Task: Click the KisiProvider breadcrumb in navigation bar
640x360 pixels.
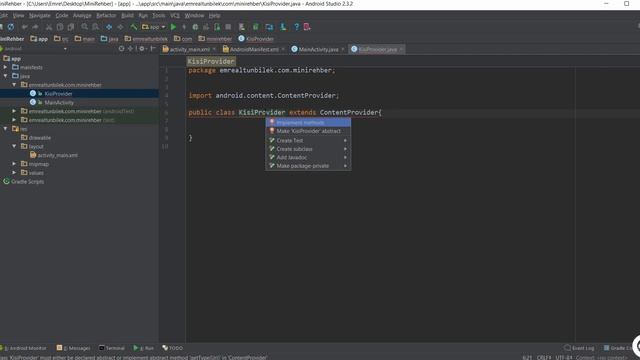Action: click(x=256, y=39)
